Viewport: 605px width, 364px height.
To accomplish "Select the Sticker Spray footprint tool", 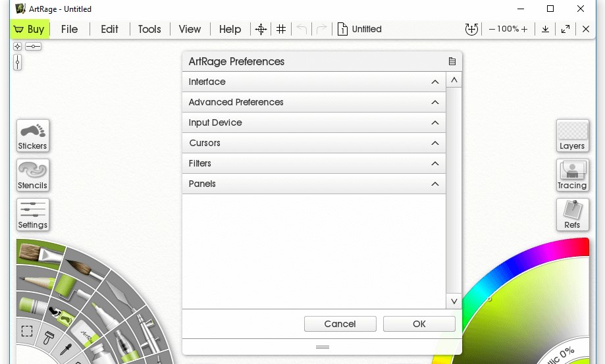I will tap(62, 316).
